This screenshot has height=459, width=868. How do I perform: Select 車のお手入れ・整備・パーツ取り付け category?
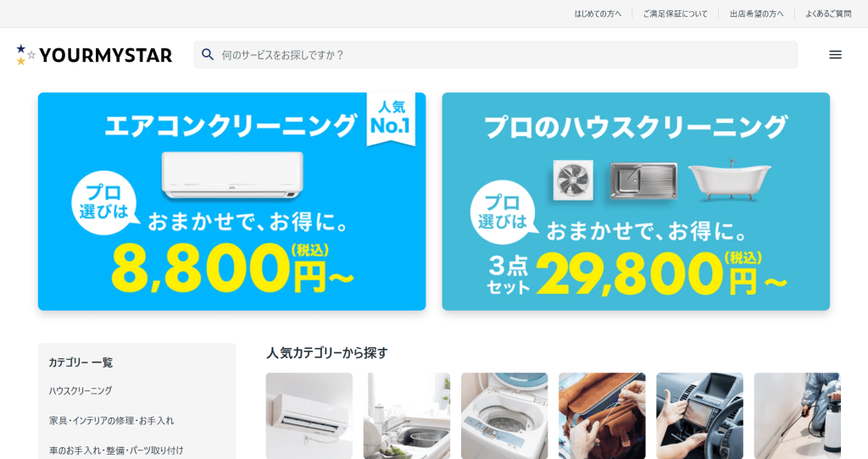[x=115, y=451]
